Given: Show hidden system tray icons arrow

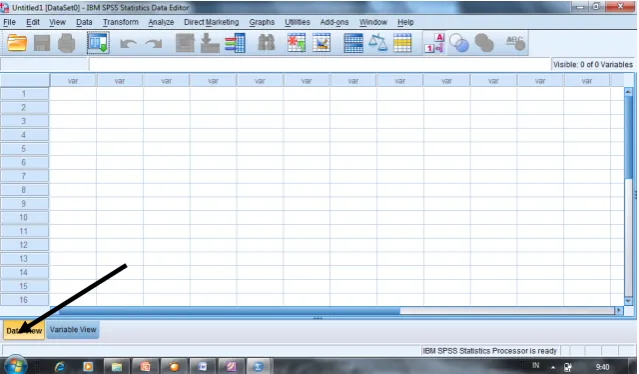Looking at the screenshot, I should click(553, 367).
